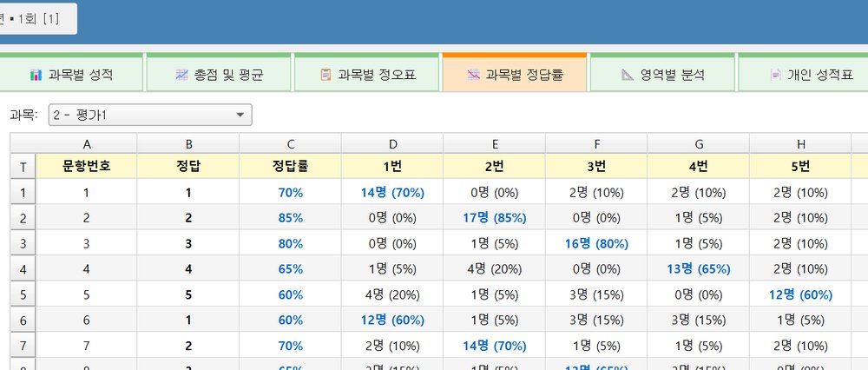Select column header G

click(x=699, y=144)
